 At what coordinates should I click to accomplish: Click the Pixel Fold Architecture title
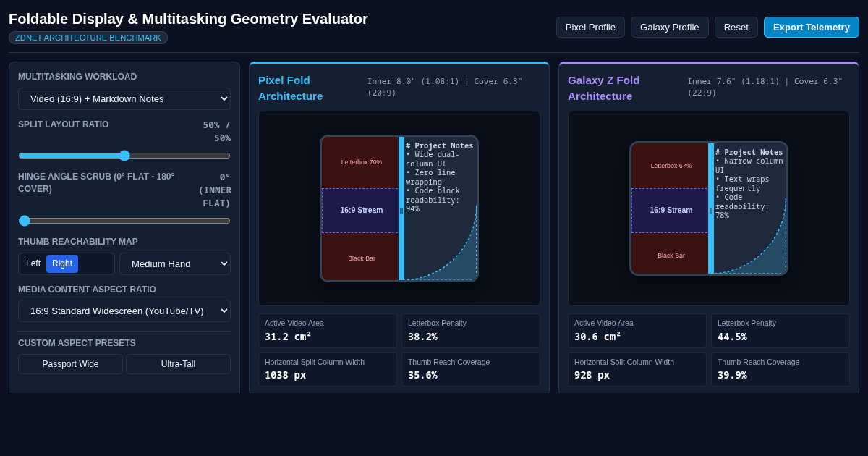click(x=291, y=88)
